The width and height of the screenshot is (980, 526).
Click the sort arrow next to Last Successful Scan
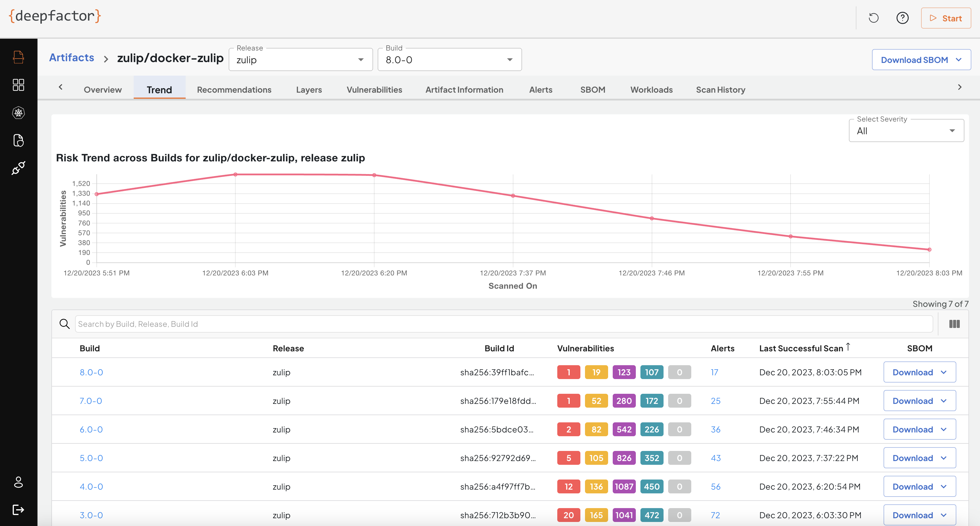(848, 347)
